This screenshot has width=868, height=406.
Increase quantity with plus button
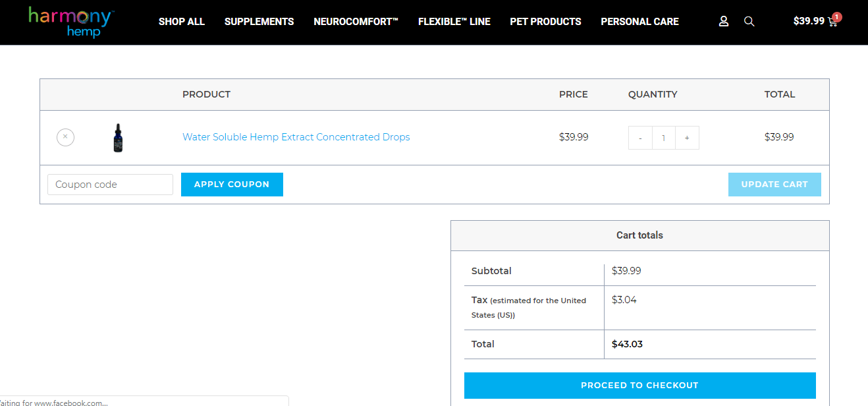coord(687,138)
